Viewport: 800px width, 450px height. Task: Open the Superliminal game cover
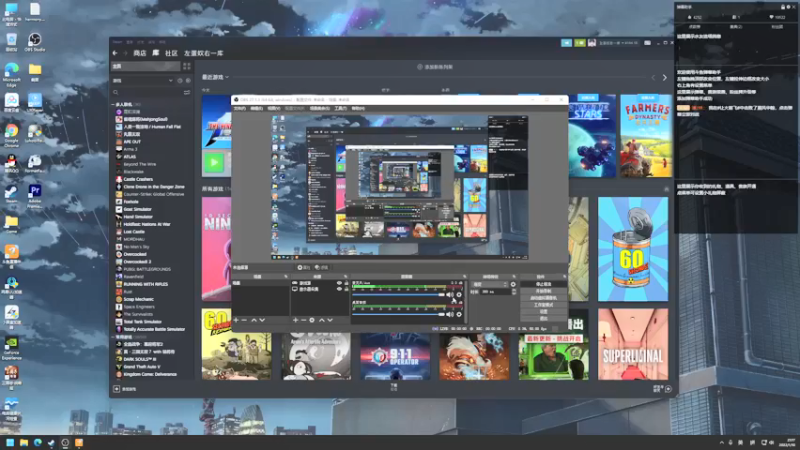[x=633, y=344]
